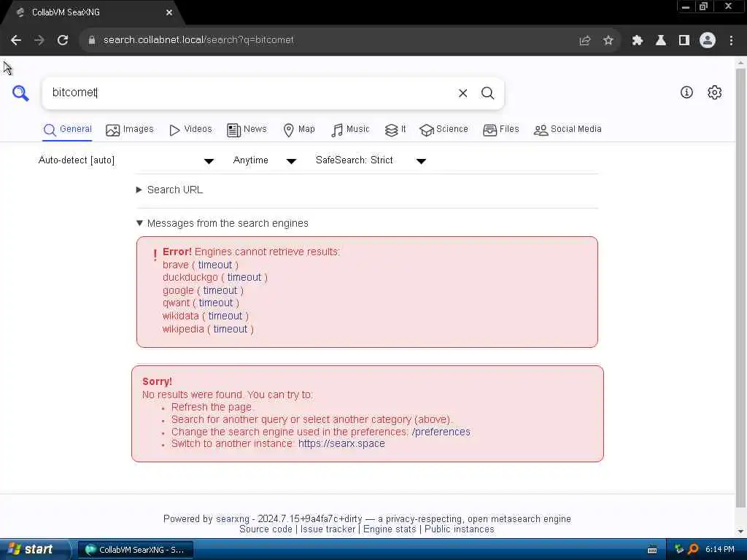
Task: Open the Source code link
Action: 266,529
